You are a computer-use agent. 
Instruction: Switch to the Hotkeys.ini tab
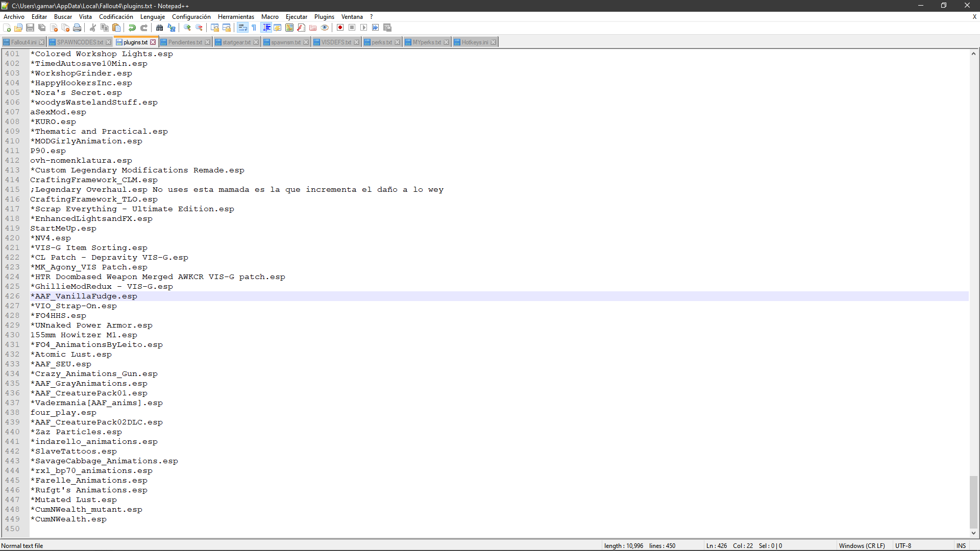(475, 42)
